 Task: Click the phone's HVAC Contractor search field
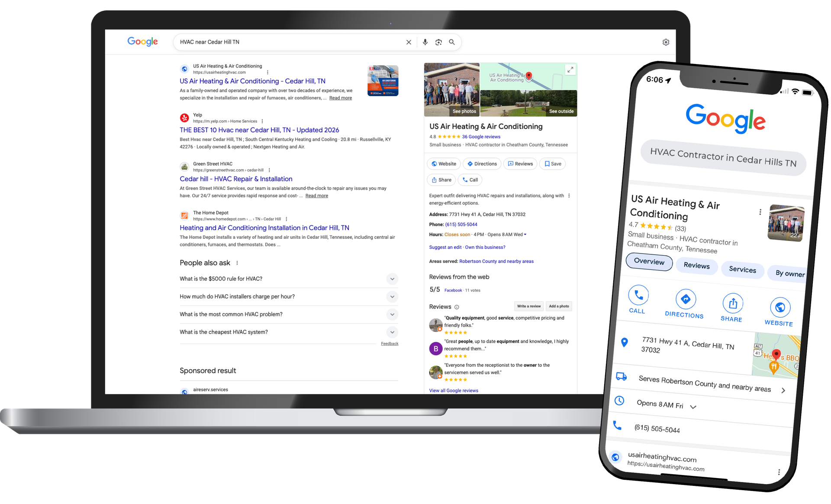coord(723,158)
